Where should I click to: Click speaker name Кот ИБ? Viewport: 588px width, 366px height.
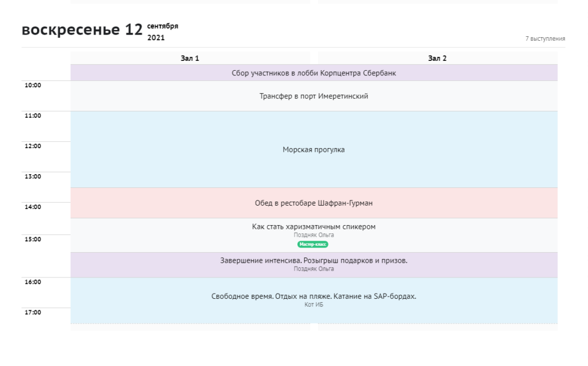(314, 305)
